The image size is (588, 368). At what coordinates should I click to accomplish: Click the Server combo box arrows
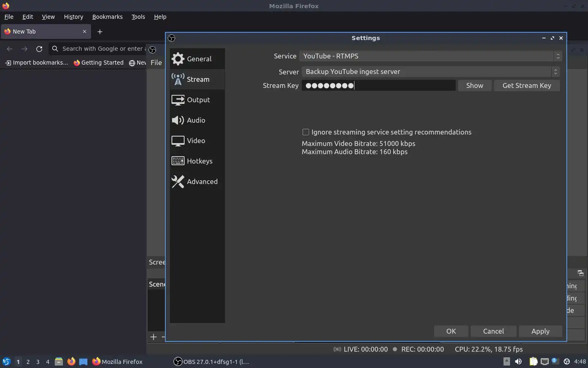click(555, 72)
